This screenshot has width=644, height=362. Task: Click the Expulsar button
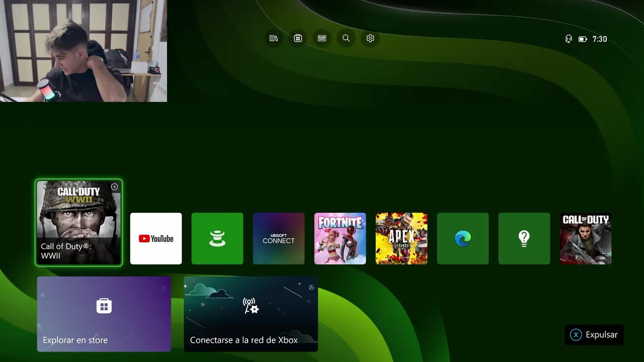[594, 335]
